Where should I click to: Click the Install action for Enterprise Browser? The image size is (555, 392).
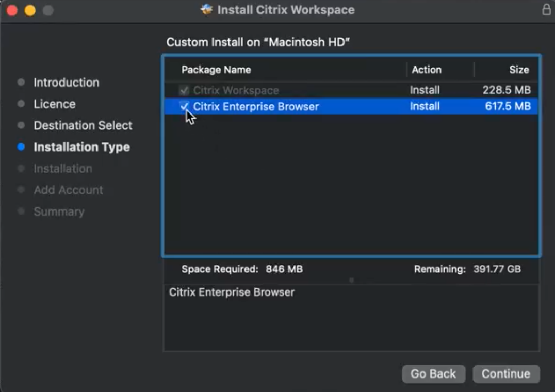(x=425, y=107)
